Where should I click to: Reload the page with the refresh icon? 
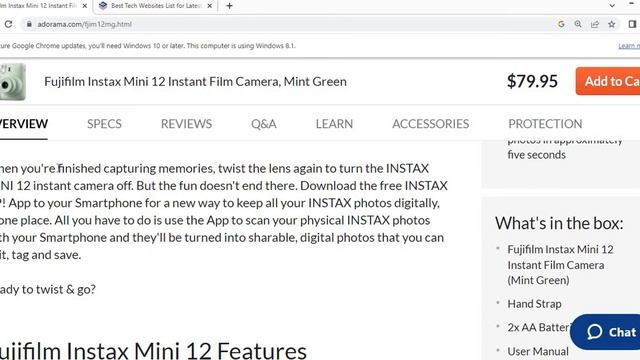(x=8, y=24)
